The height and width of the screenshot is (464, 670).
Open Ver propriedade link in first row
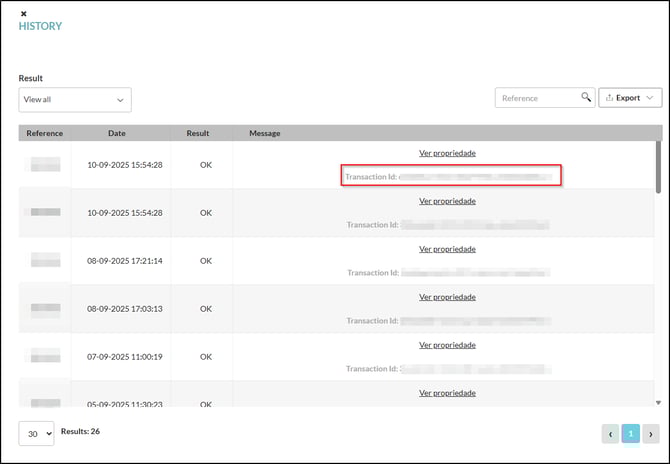click(x=447, y=153)
